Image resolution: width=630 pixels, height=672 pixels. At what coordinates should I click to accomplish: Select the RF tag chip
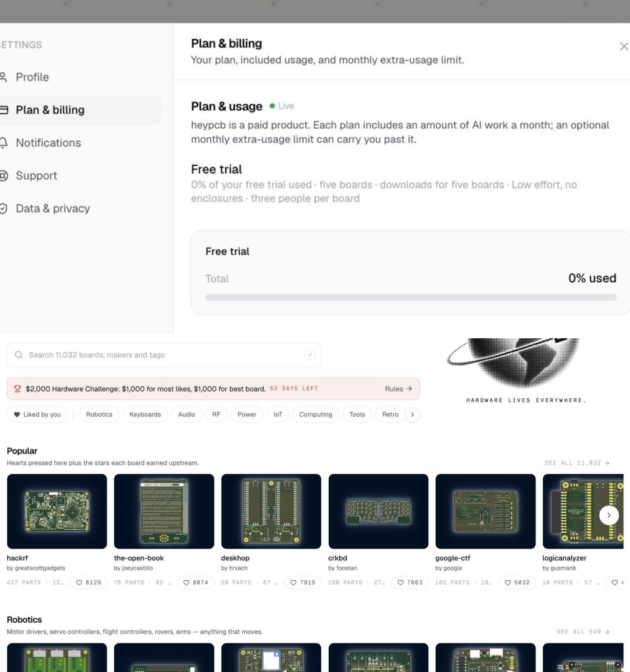point(216,414)
